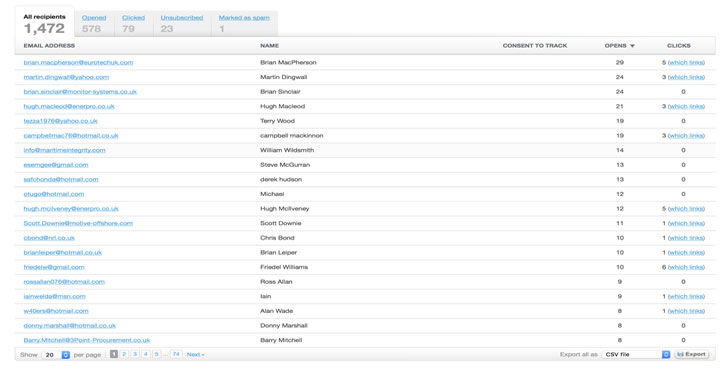The height and width of the screenshot is (370, 725).
Task: Open the Clicked tab
Action: click(x=133, y=18)
